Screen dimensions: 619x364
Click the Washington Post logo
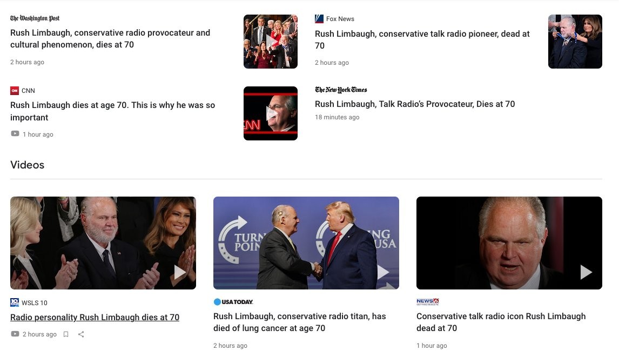coord(35,18)
